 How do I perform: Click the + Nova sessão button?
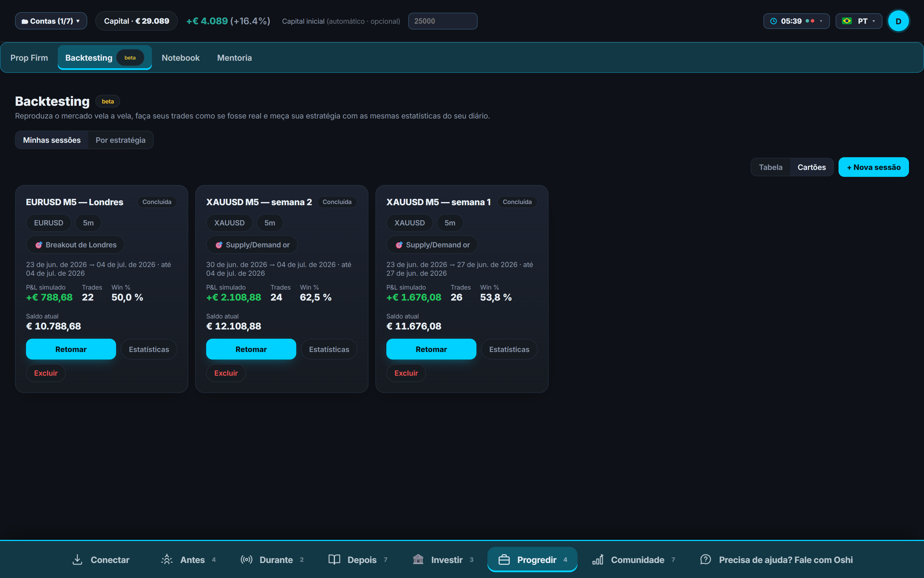pos(873,167)
